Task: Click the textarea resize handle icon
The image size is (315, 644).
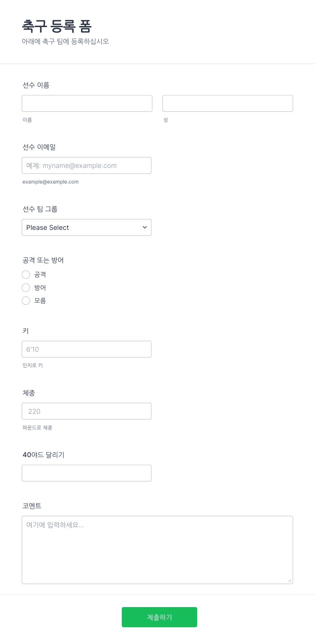Action: [x=290, y=580]
